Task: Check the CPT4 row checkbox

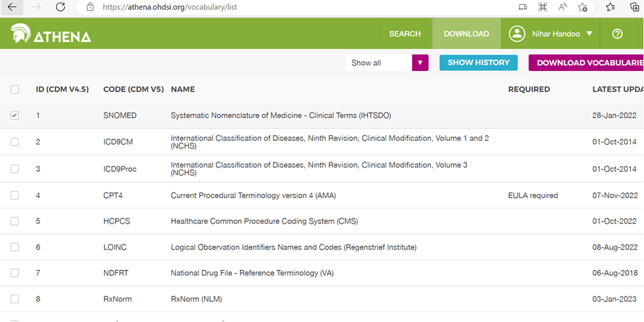Action: (15, 196)
